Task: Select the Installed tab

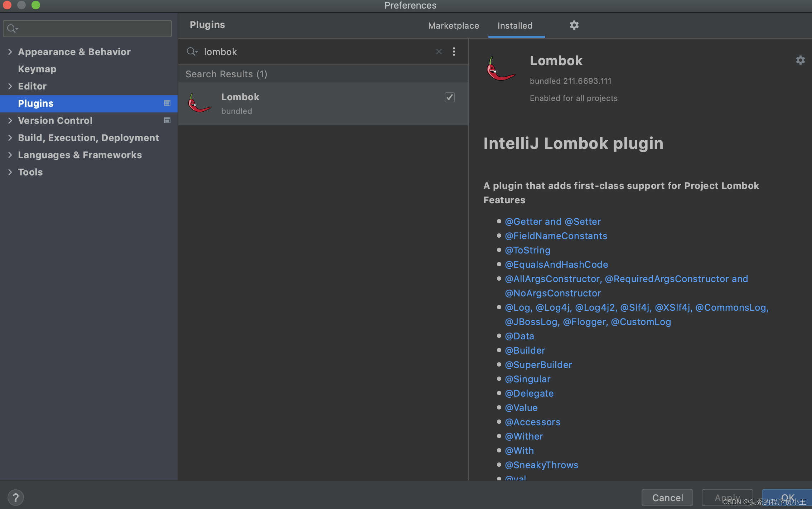Action: [515, 26]
